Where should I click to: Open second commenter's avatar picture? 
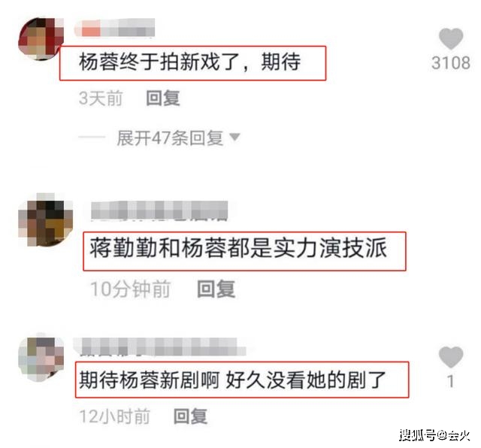[45, 219]
